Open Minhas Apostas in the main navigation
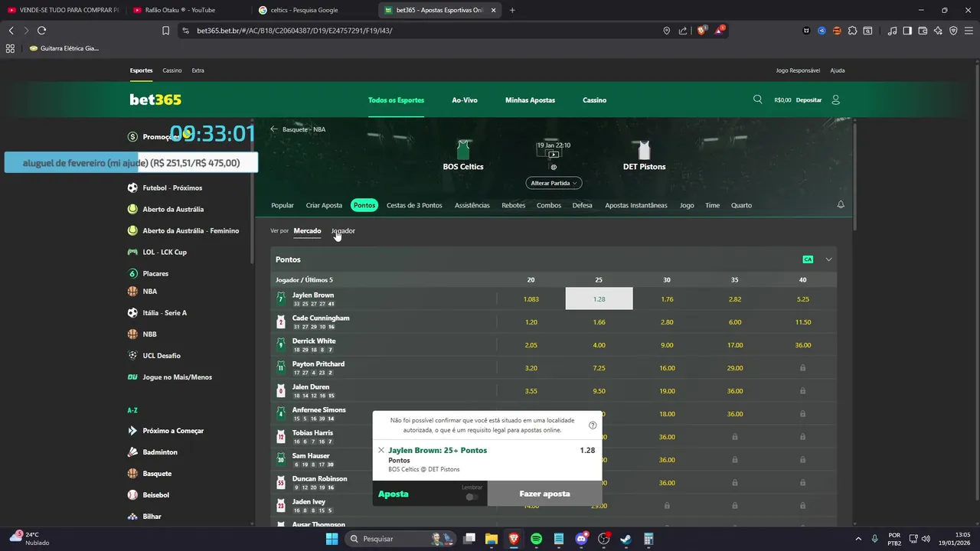Viewport: 980px width, 551px height. click(530, 100)
